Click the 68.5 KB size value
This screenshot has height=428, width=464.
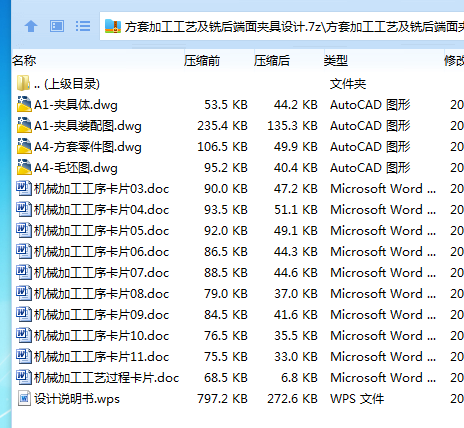click(226, 378)
